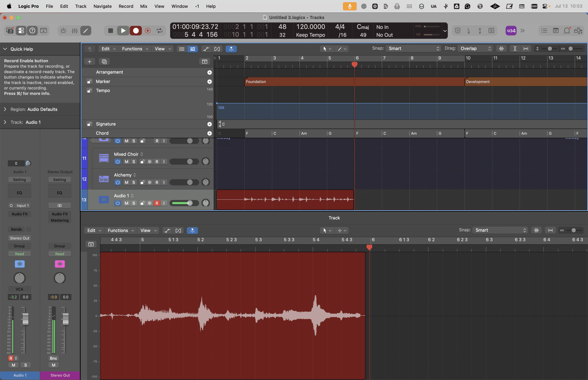This screenshot has height=380, width=588.
Task: Toggle the Quick Help question mark button
Action: click(32, 31)
